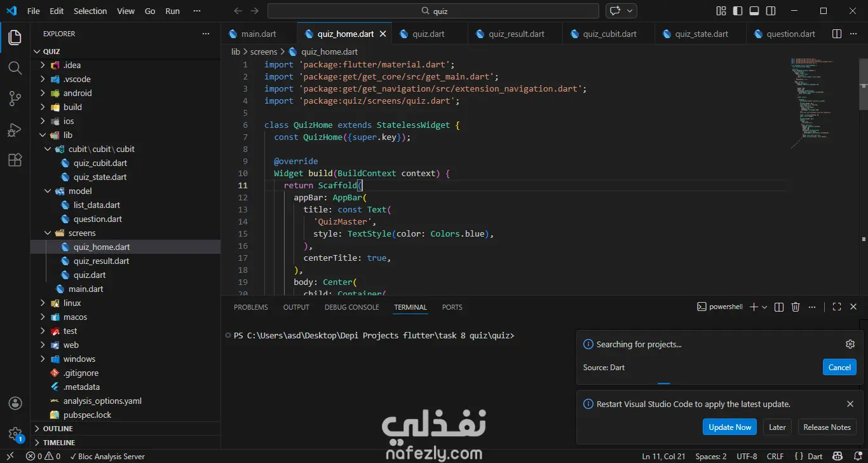Open remote window indicator in status bar

coord(10,457)
